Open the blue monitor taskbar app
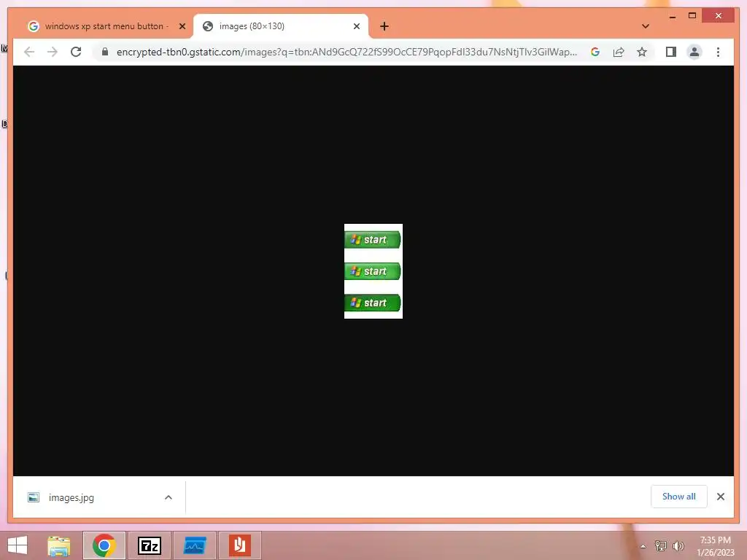Viewport: 747px width, 560px height. (194, 545)
